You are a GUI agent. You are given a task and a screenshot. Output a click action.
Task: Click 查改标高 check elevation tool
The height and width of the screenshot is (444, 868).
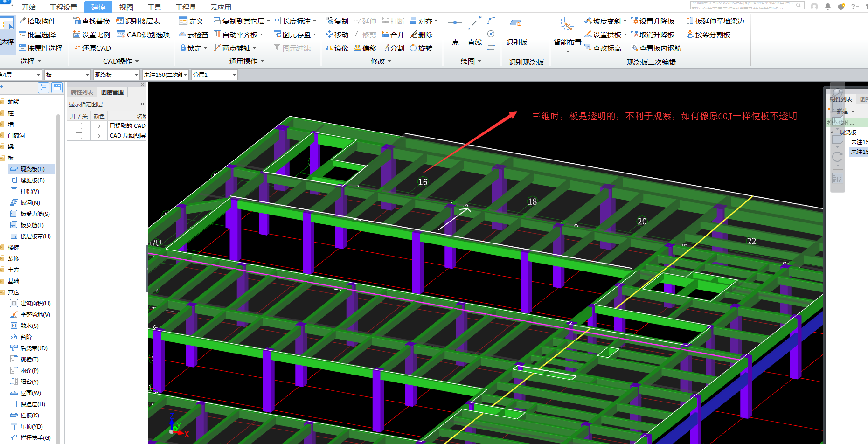tap(603, 48)
